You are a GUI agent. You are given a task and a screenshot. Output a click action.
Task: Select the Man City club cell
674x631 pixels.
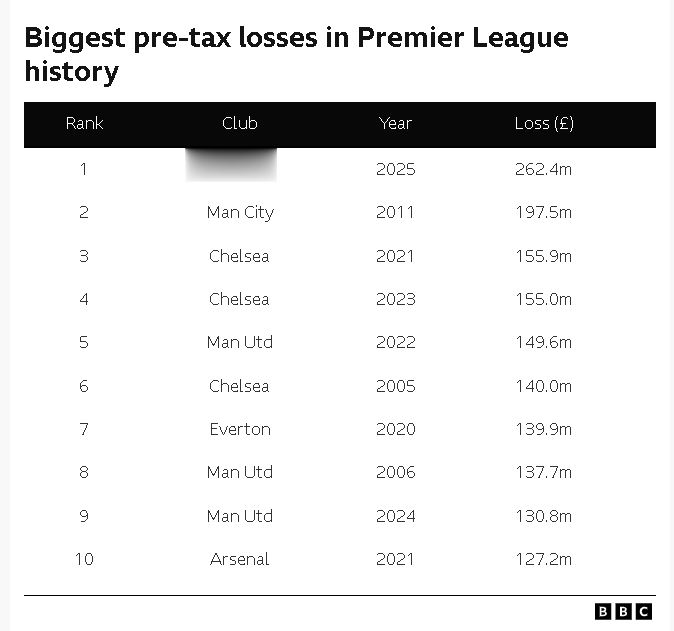pos(240,212)
